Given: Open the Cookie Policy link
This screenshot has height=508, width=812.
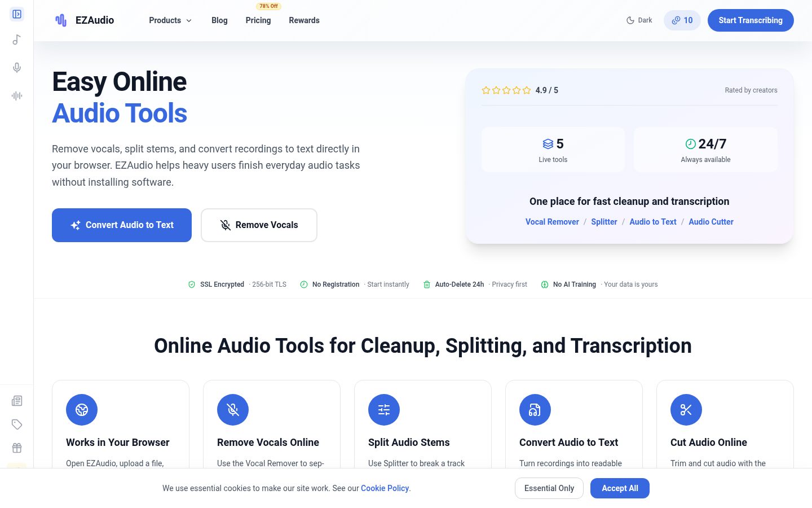Looking at the screenshot, I should [385, 488].
